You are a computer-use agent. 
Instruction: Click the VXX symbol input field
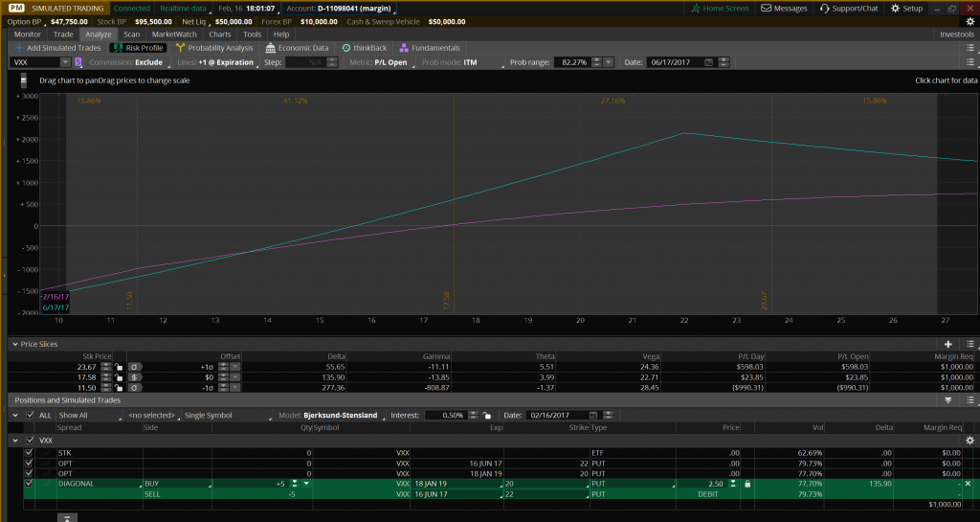pyautogui.click(x=34, y=62)
